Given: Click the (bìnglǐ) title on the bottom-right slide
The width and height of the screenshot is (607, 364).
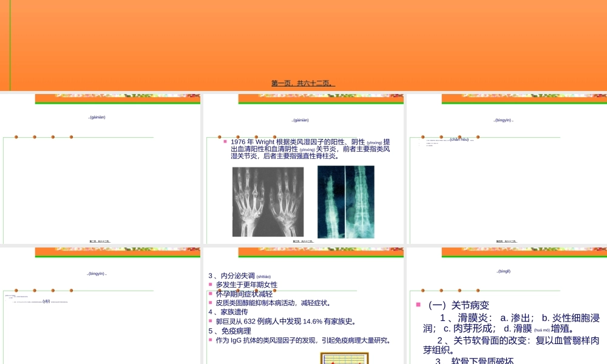Looking at the screenshot, I should [502, 271].
